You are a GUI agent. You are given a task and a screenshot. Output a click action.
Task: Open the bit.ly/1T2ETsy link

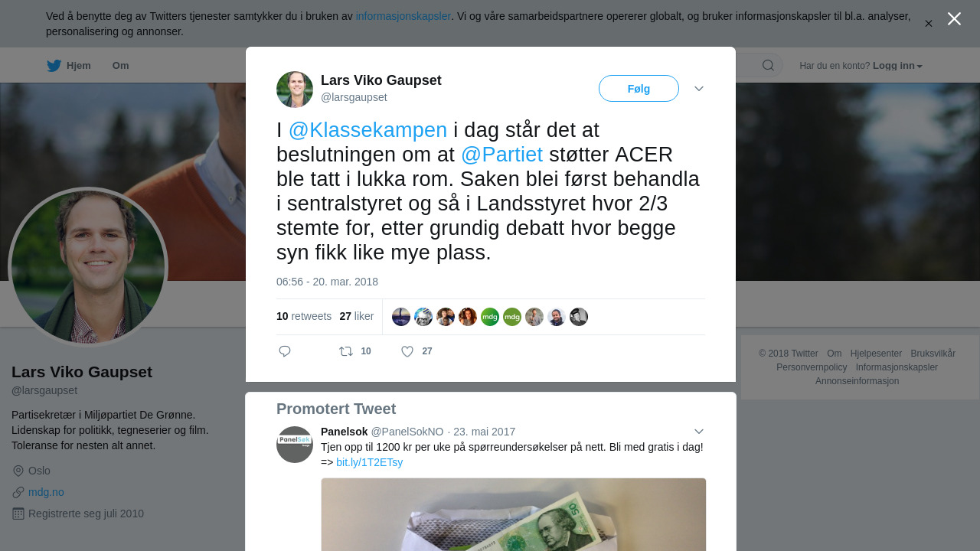[x=369, y=462]
